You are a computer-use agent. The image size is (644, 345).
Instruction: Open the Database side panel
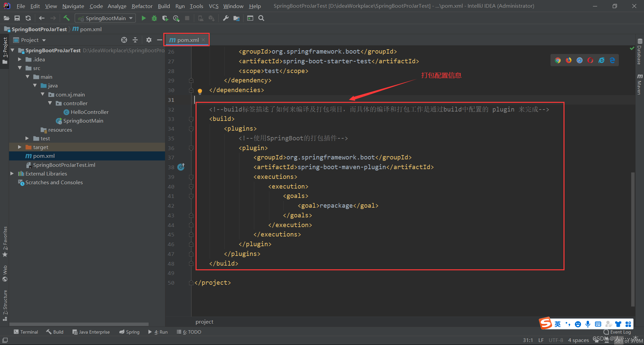pos(640,51)
